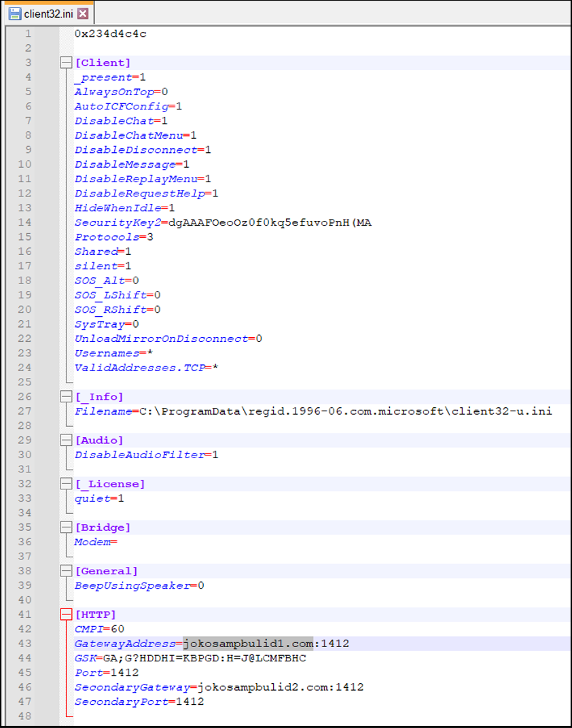Collapse the [_License] section fold marker

tap(66, 484)
